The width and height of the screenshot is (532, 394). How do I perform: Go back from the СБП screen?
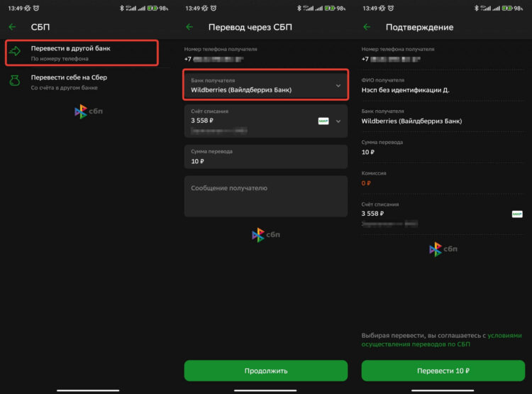(x=12, y=27)
